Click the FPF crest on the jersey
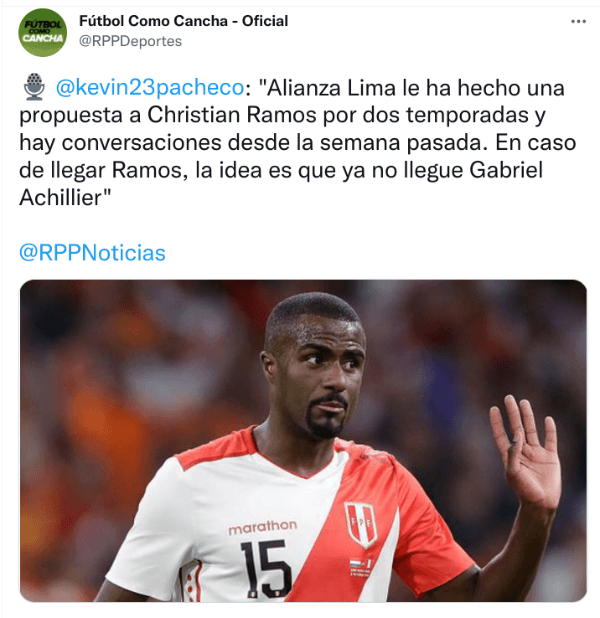 [360, 525]
